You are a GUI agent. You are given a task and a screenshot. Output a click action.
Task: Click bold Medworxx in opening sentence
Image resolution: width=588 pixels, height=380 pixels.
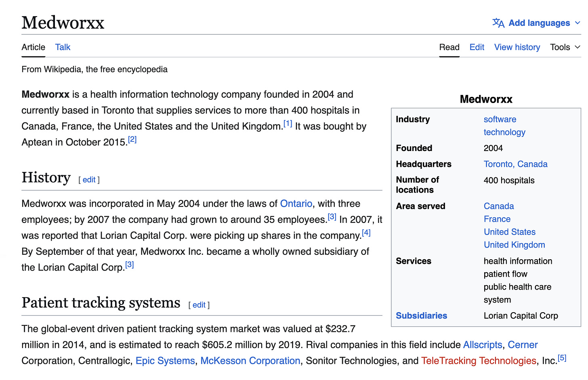(46, 94)
